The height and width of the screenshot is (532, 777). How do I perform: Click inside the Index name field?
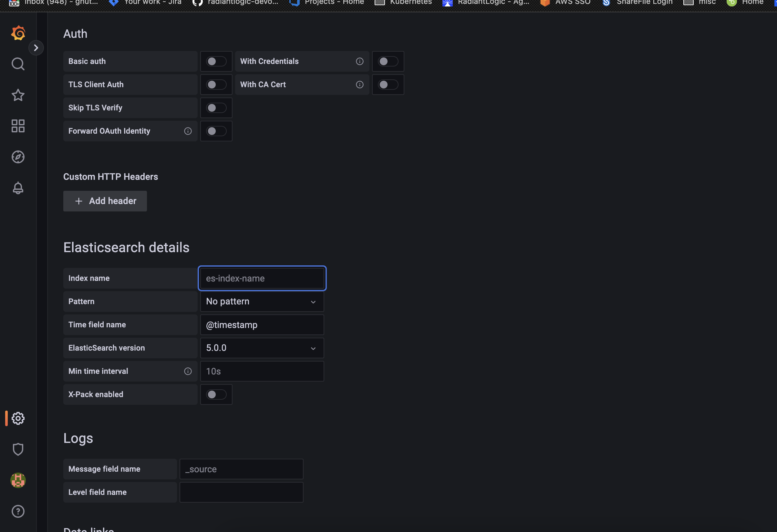click(262, 278)
